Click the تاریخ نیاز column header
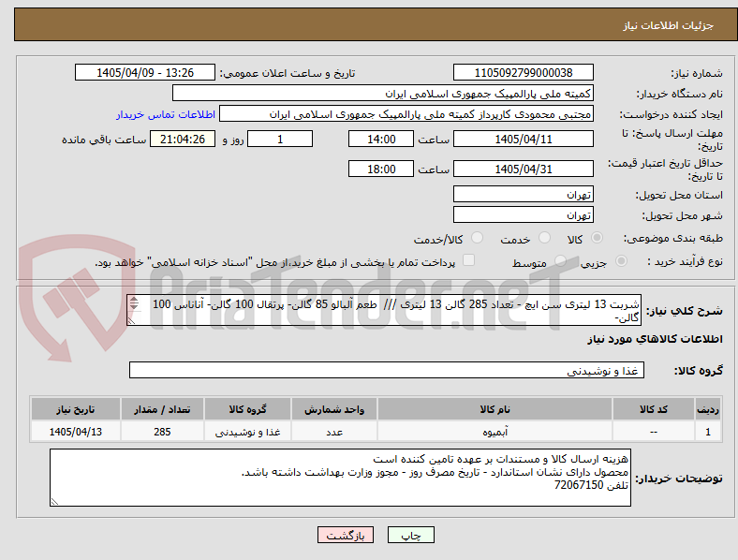The width and height of the screenshot is (738, 560). [x=76, y=409]
